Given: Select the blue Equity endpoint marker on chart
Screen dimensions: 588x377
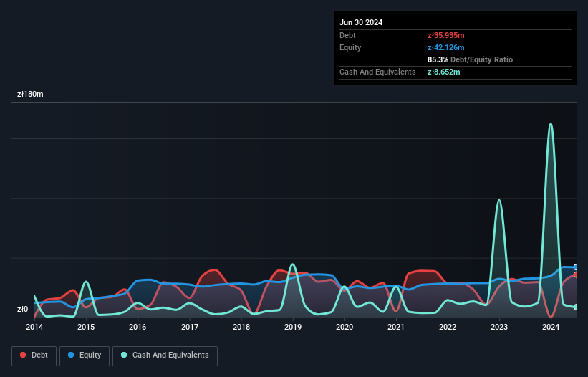Looking at the screenshot, I should pyautogui.click(x=576, y=267).
